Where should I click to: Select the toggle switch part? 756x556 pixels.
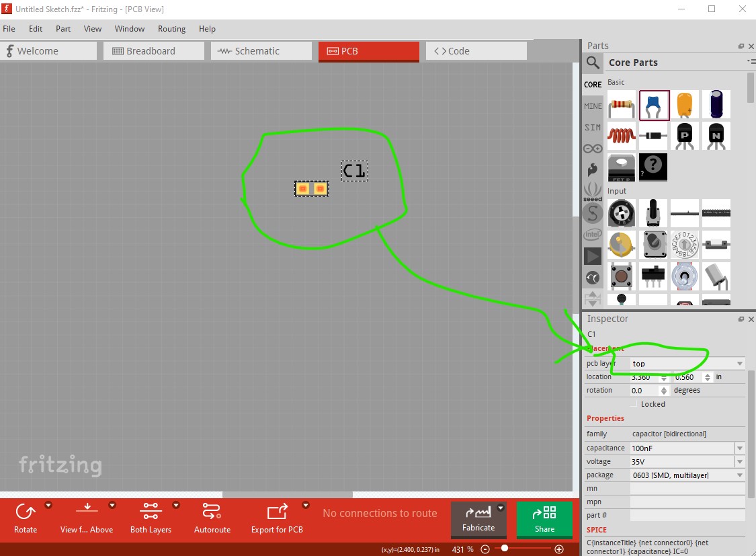(685, 276)
